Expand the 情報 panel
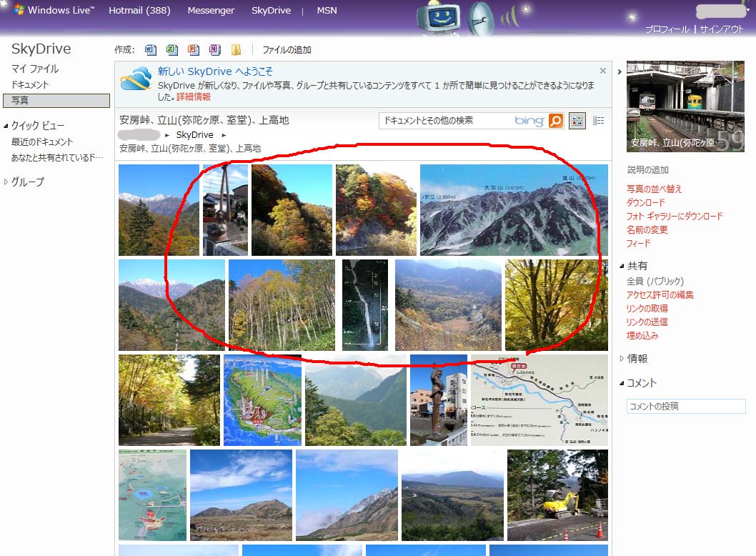756x556 pixels. point(622,359)
